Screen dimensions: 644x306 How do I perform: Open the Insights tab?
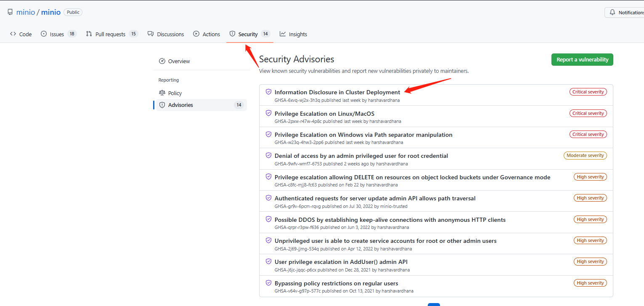(294, 34)
